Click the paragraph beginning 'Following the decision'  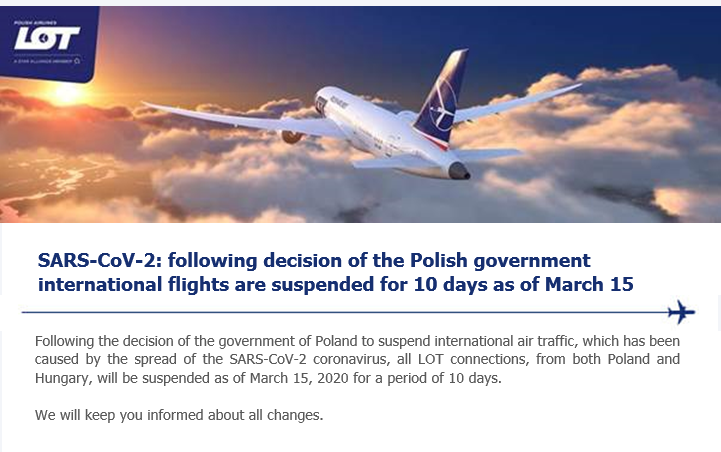pyautogui.click(x=357, y=360)
